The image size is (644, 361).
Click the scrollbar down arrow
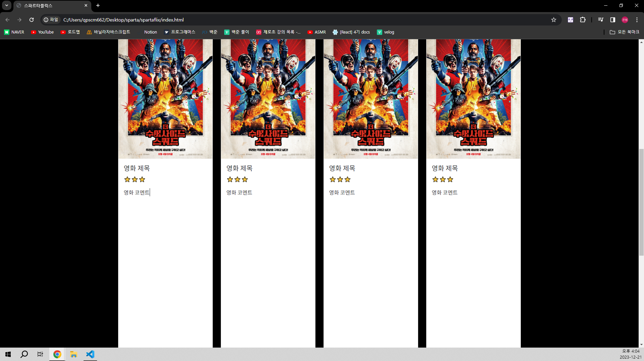pos(641,345)
